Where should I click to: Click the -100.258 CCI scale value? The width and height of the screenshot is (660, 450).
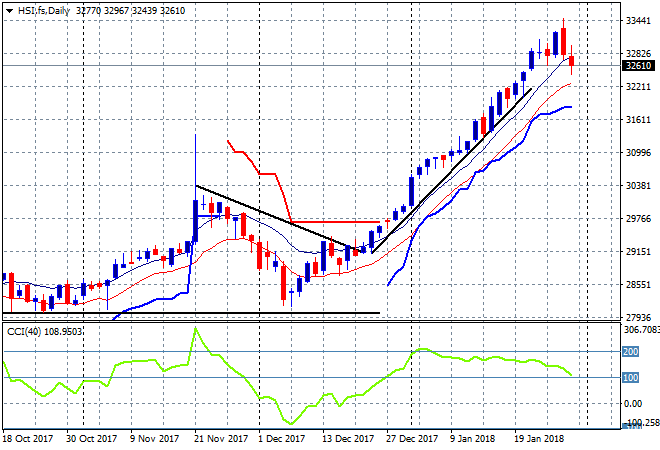tap(640, 423)
